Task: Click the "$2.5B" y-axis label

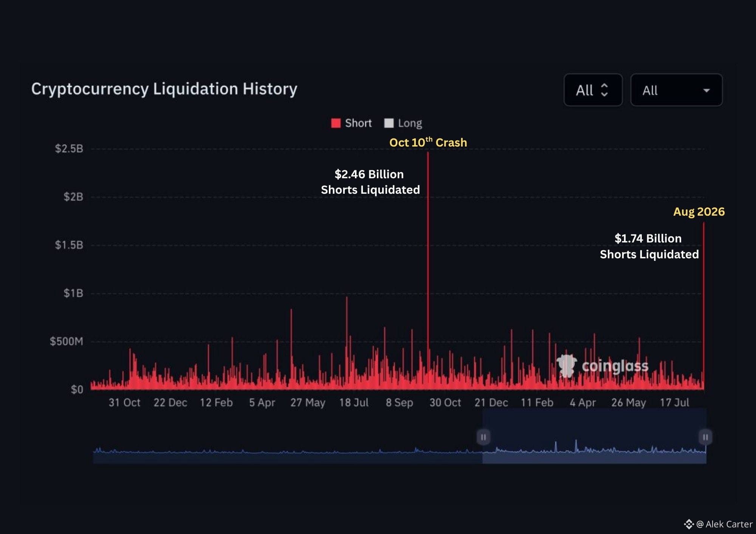Action: click(69, 148)
